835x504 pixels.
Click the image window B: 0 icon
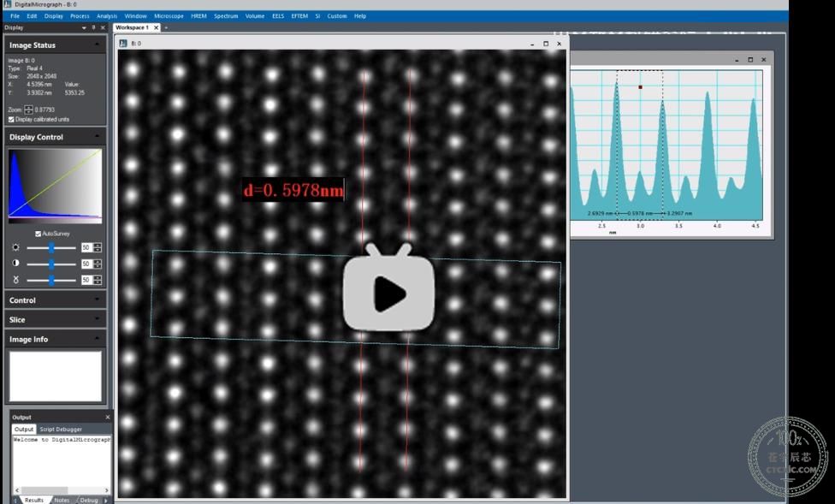(123, 44)
